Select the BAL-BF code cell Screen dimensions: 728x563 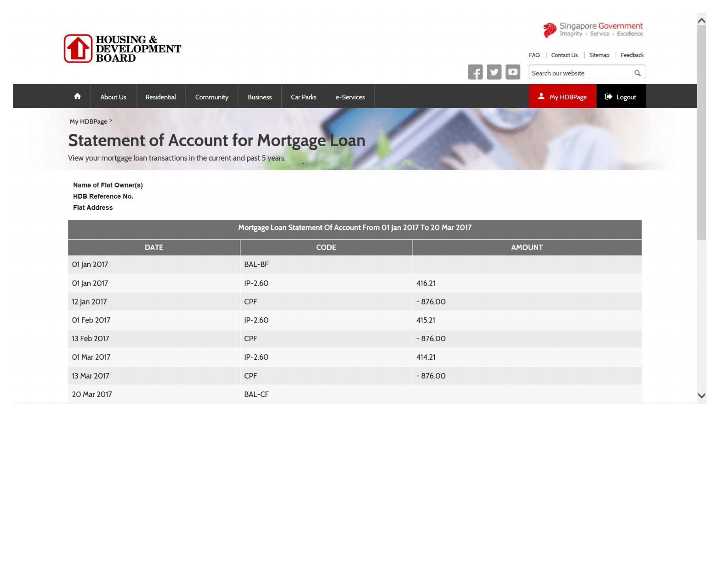coord(326,264)
